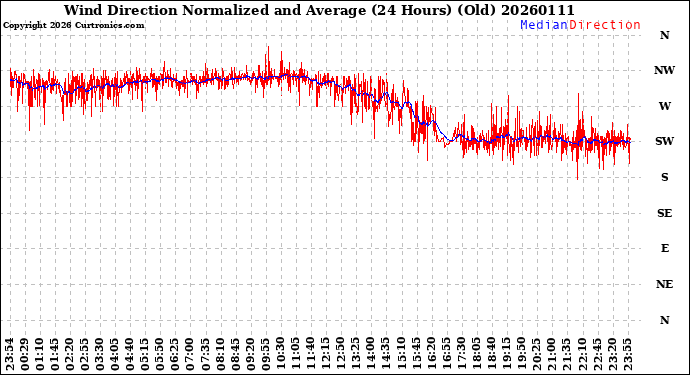This screenshot has height=375, width=690.
Task: Click the 06:25 time label
Action: pyautogui.click(x=175, y=355)
